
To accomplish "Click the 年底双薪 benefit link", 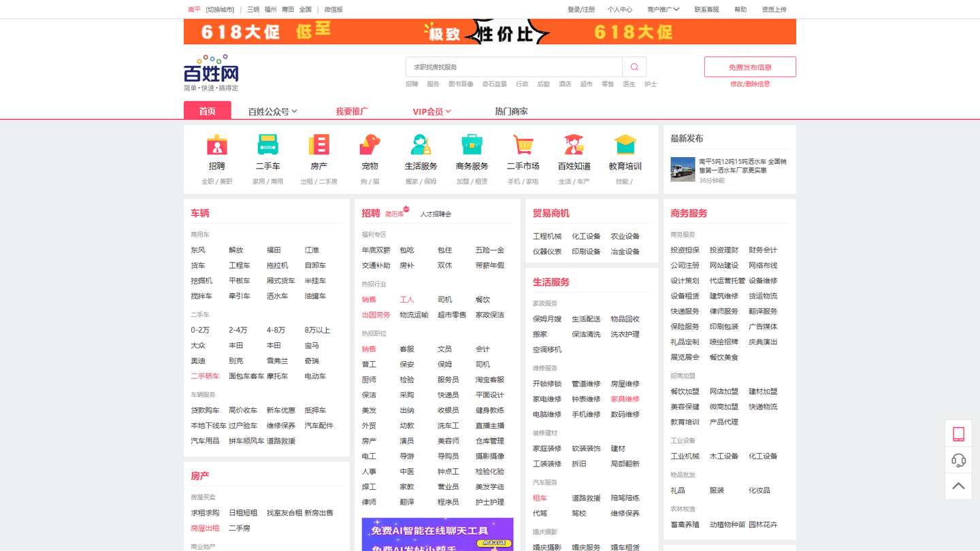I will pyautogui.click(x=376, y=250).
